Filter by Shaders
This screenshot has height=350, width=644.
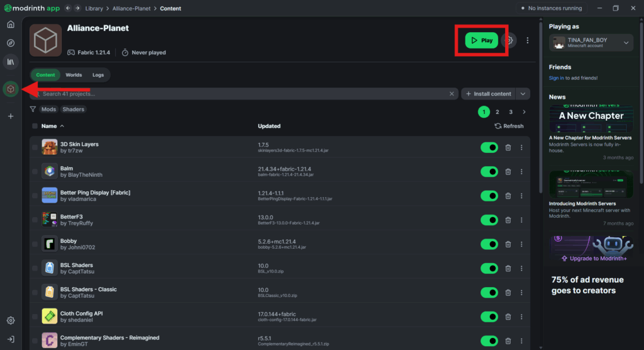pos(74,110)
